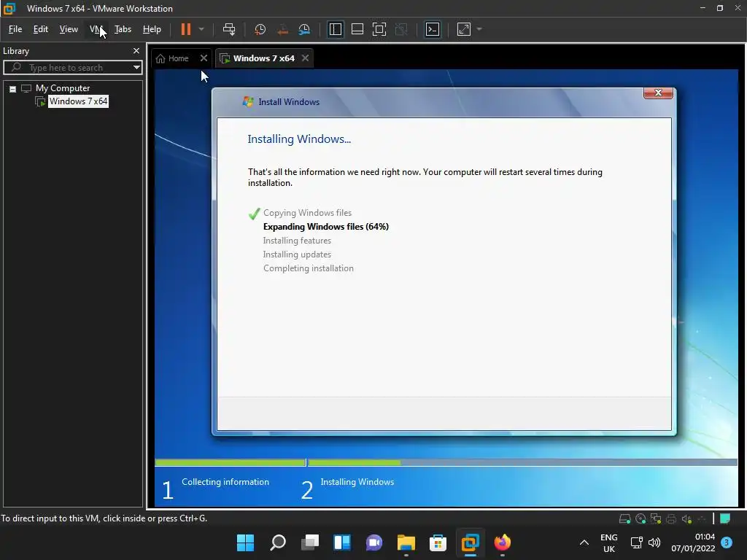Toggle the library sidebar view
The image size is (747, 560).
coord(336,29)
